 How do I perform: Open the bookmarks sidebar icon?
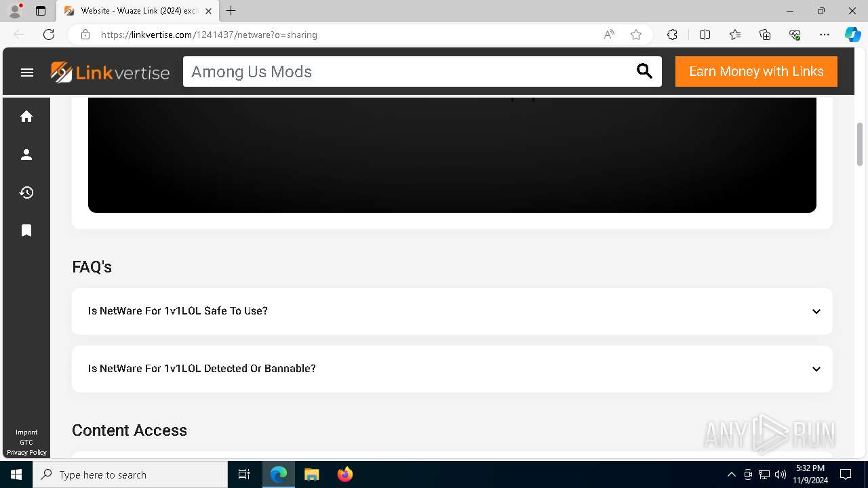[26, 230]
